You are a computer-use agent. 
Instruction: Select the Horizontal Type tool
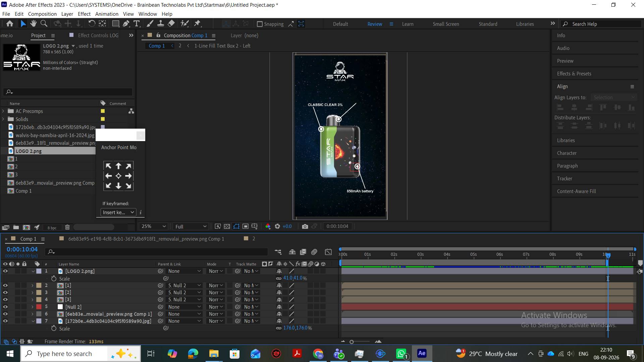(137, 23)
